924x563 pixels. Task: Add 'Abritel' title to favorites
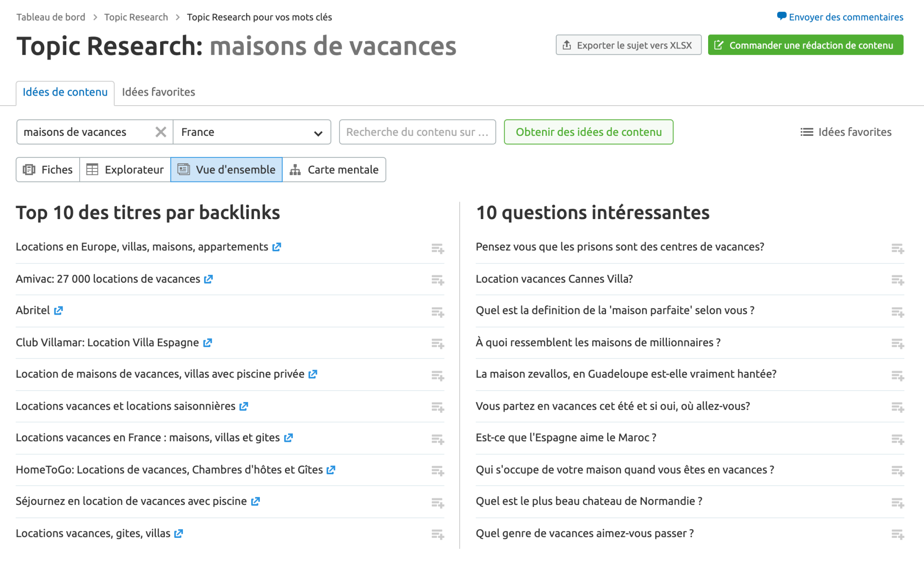[437, 313]
